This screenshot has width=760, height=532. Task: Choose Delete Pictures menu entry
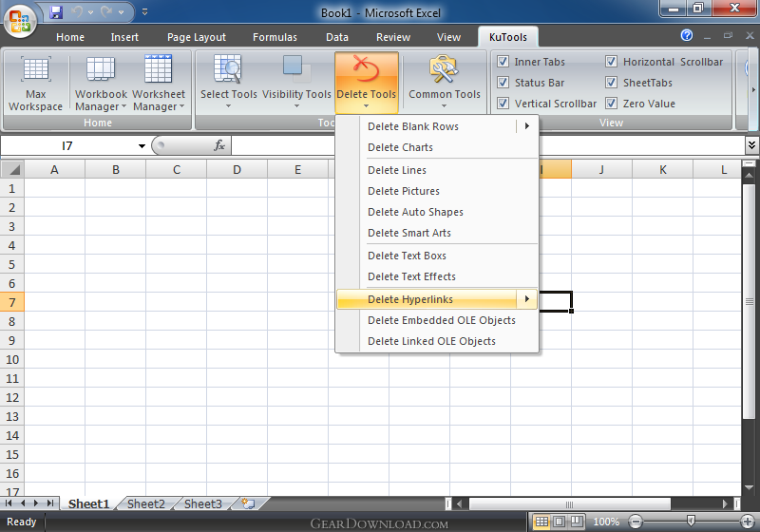pyautogui.click(x=438, y=191)
